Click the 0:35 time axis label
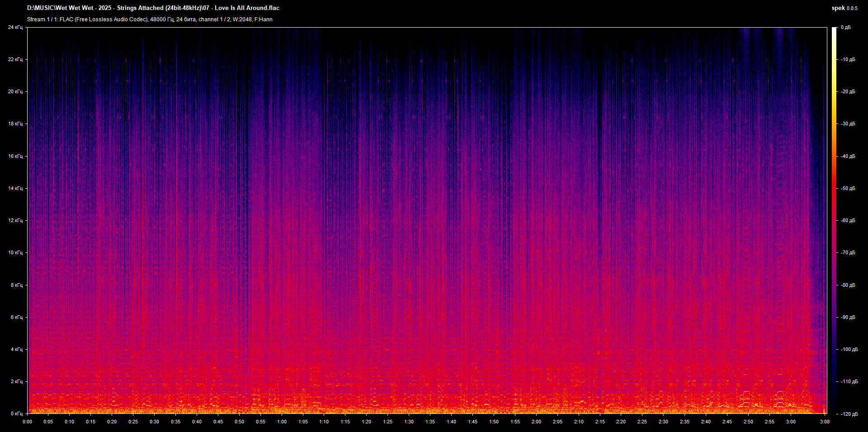 pos(176,422)
